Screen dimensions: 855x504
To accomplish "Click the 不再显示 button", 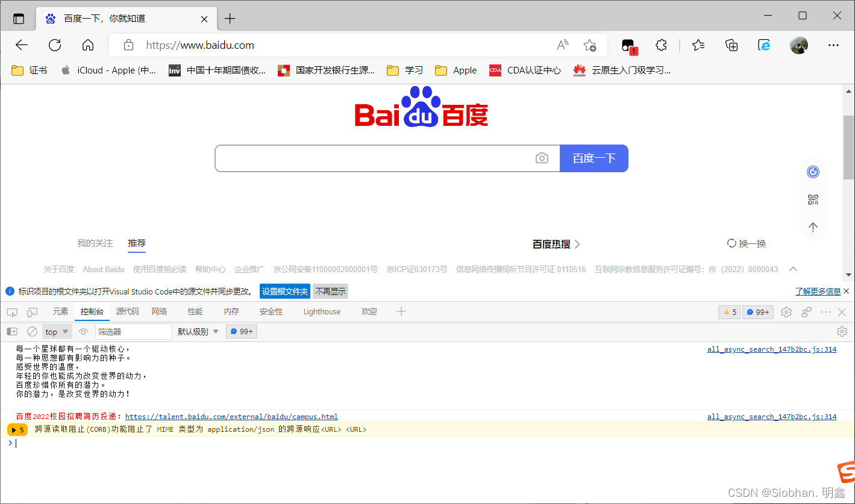I will pos(330,291).
